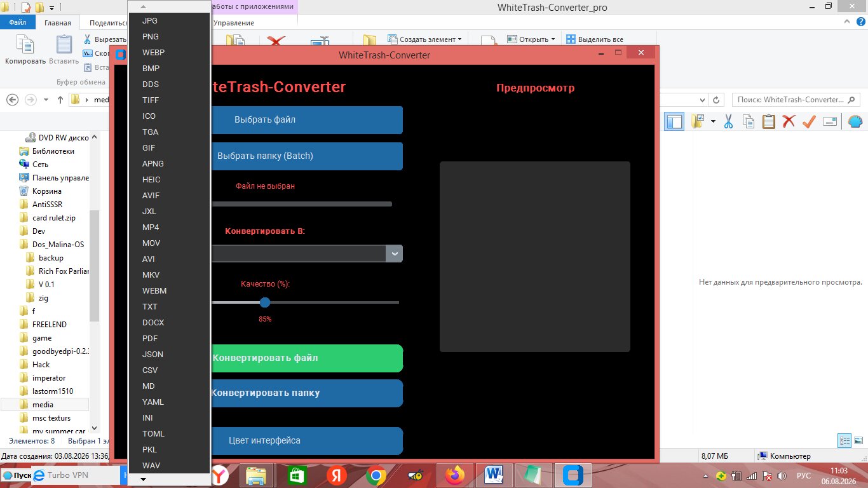Open File Explorer taskbar icon
Screen dimensions: 868x488
[256, 475]
